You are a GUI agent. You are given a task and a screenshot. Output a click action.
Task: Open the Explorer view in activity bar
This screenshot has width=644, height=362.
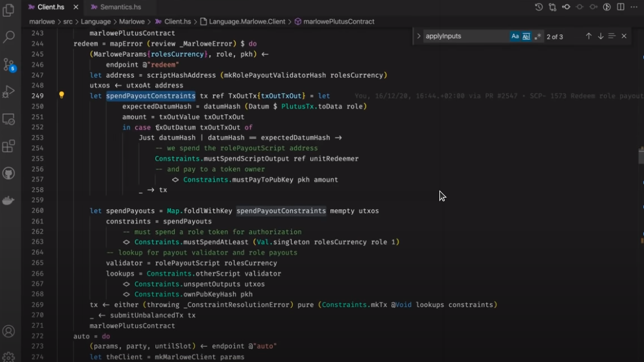[x=9, y=10]
